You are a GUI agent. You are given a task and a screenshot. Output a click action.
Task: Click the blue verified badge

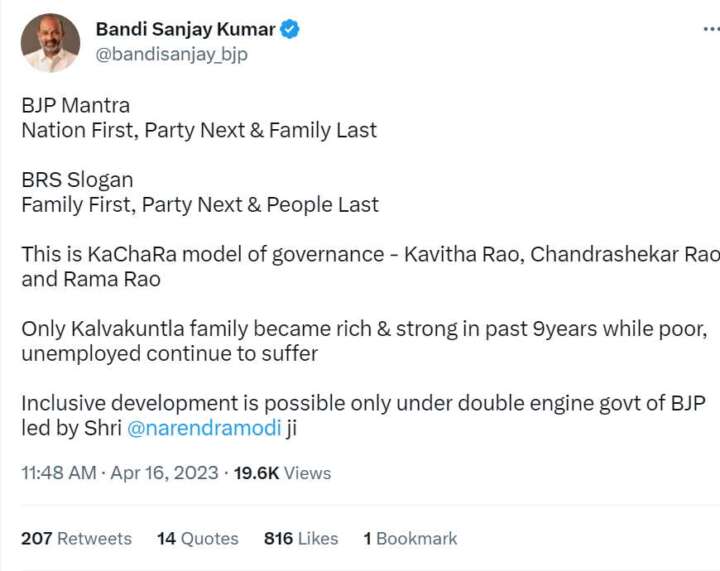290,30
